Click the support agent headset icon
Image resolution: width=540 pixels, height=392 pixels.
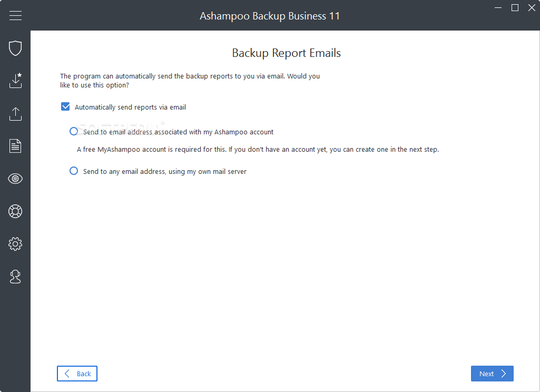pyautogui.click(x=15, y=277)
